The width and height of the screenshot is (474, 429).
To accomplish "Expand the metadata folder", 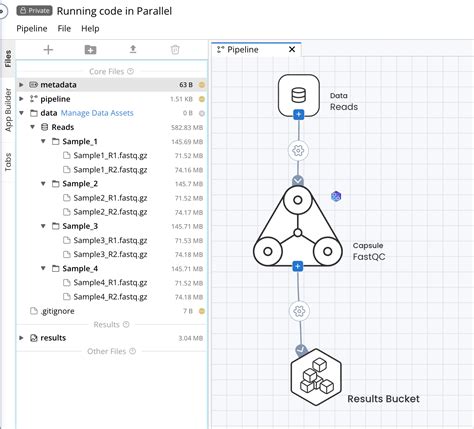I will (x=21, y=85).
